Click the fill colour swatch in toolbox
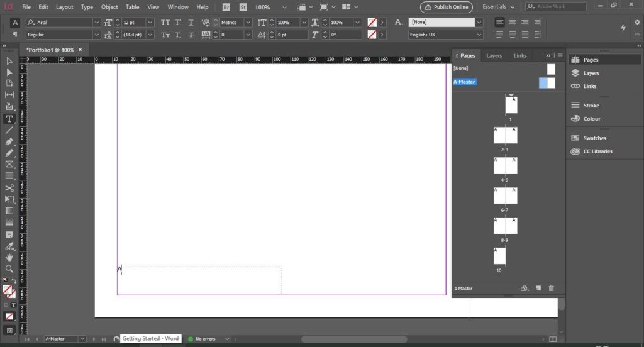Viewport: 644px width, 347px height. coord(7,290)
